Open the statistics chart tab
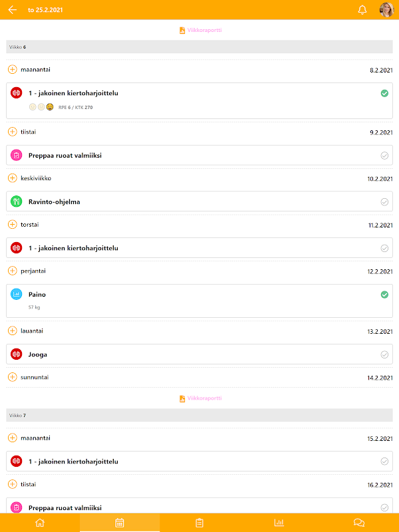Viewport: 399px width, 532px height. pyautogui.click(x=279, y=523)
